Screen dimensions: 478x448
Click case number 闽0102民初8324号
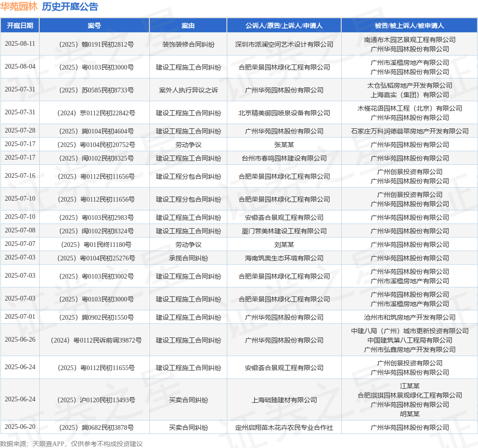96,231
